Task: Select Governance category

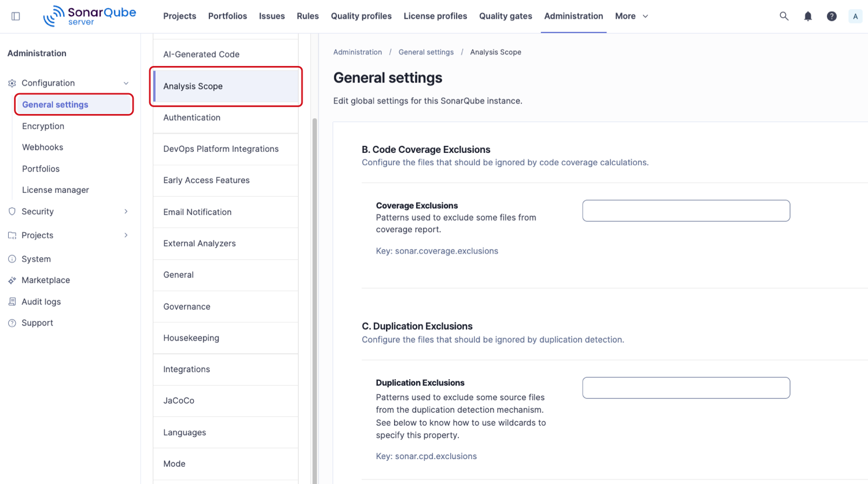Action: [226, 307]
